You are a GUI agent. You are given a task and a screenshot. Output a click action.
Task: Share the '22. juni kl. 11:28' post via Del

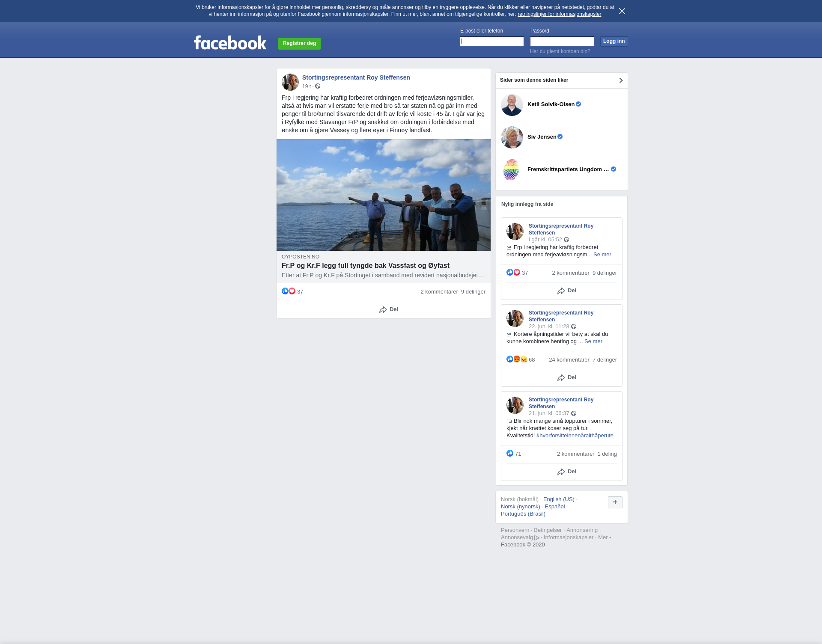coord(567,377)
